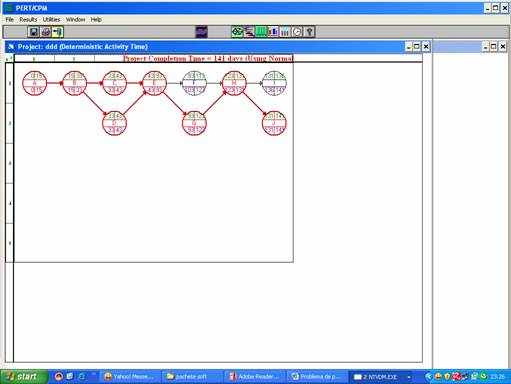511x384 pixels.
Task: Open the Help menu
Action: pos(96,20)
